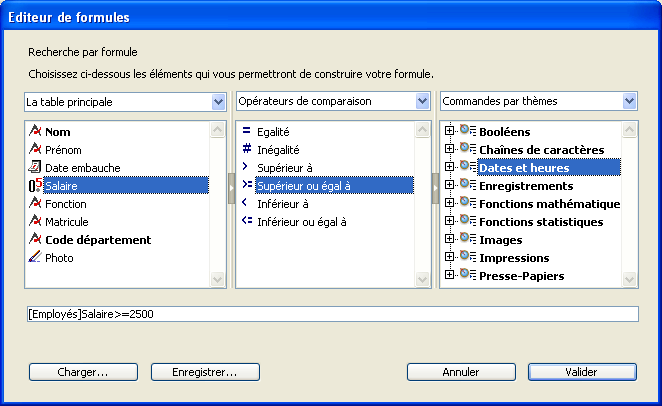Click the Date embauche field icon

pyautogui.click(x=35, y=168)
